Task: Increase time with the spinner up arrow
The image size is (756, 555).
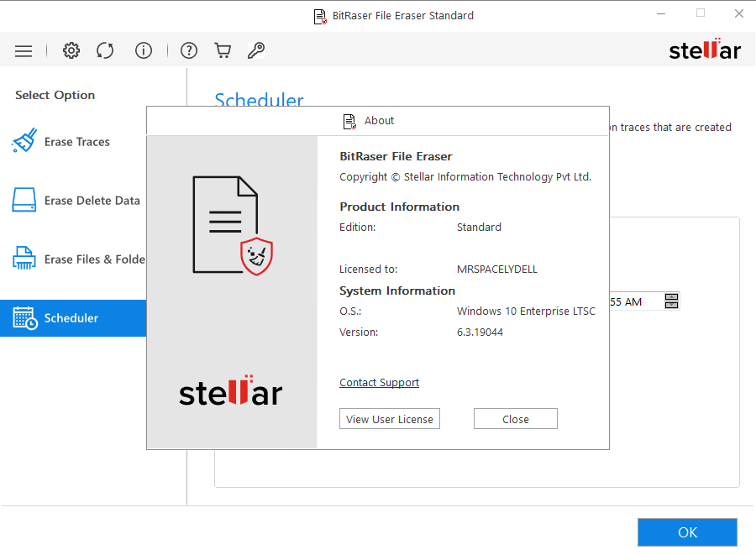Action: [672, 297]
